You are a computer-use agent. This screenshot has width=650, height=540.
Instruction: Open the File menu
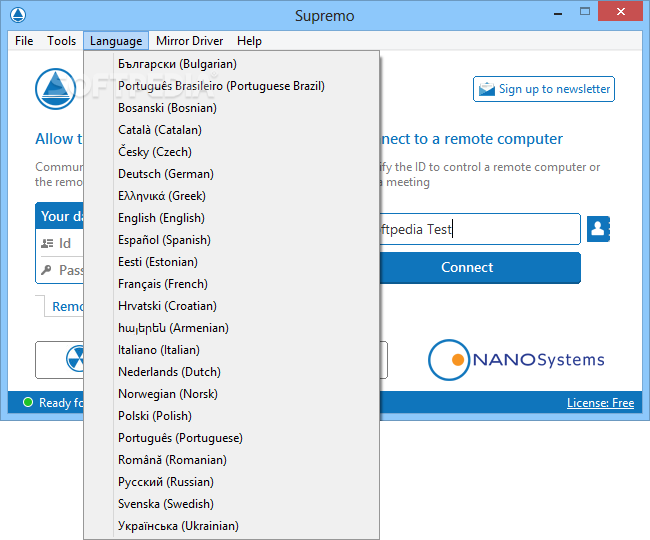tap(24, 41)
